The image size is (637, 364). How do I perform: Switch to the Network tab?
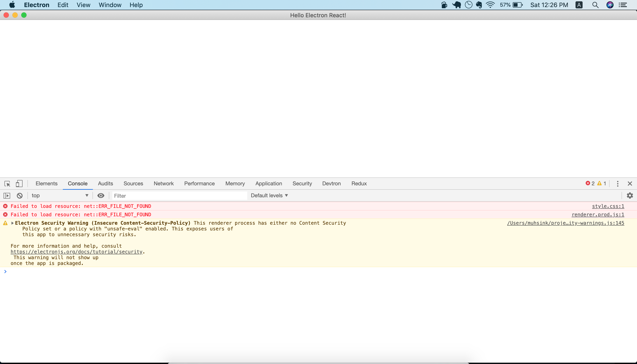click(163, 183)
